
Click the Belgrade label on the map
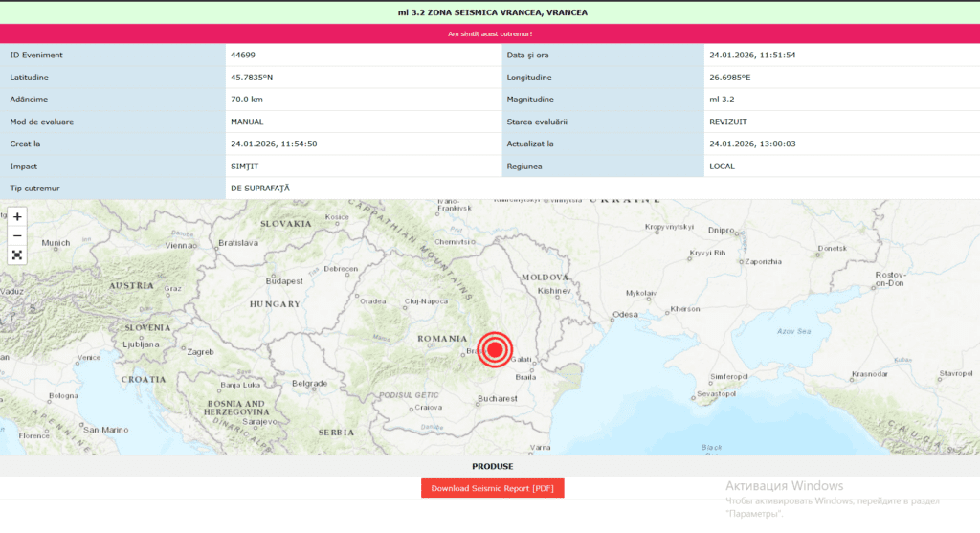coord(310,383)
